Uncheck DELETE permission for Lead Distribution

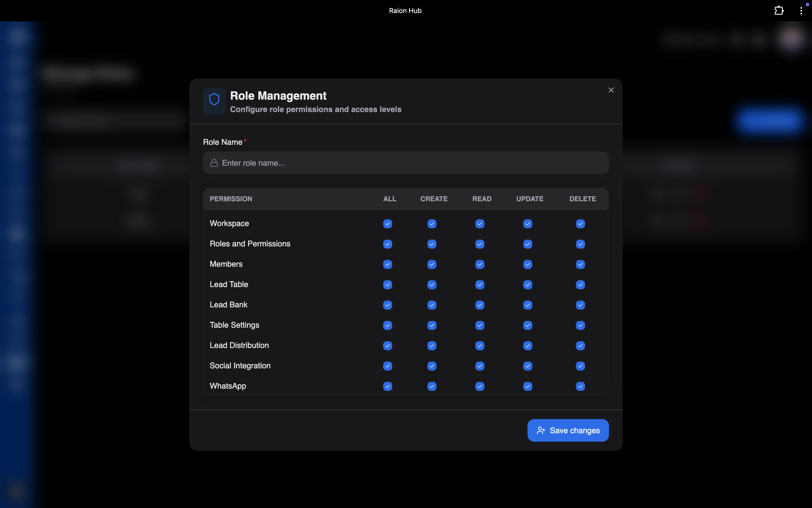581,346
